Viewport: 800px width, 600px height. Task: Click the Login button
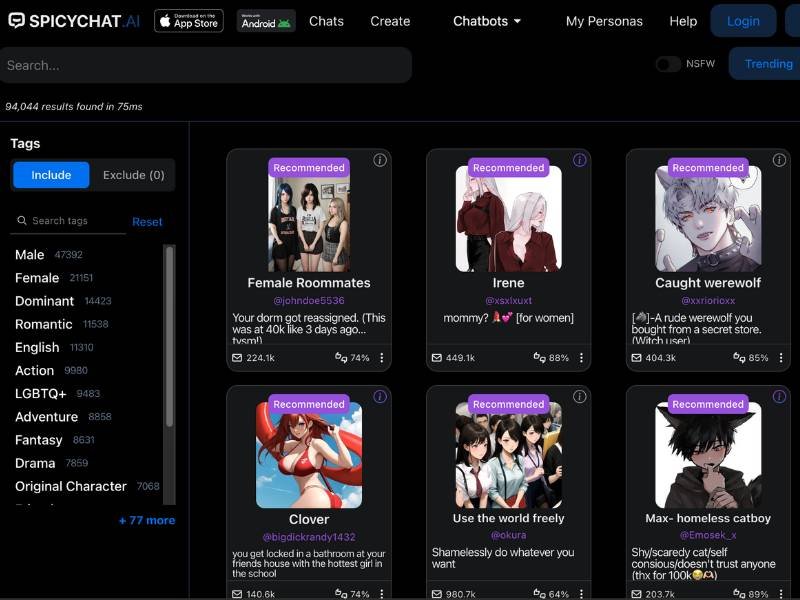743,21
